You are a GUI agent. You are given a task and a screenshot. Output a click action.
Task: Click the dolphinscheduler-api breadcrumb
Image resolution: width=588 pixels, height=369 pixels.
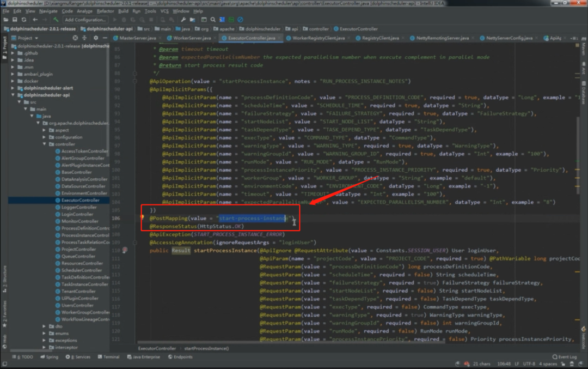click(107, 29)
